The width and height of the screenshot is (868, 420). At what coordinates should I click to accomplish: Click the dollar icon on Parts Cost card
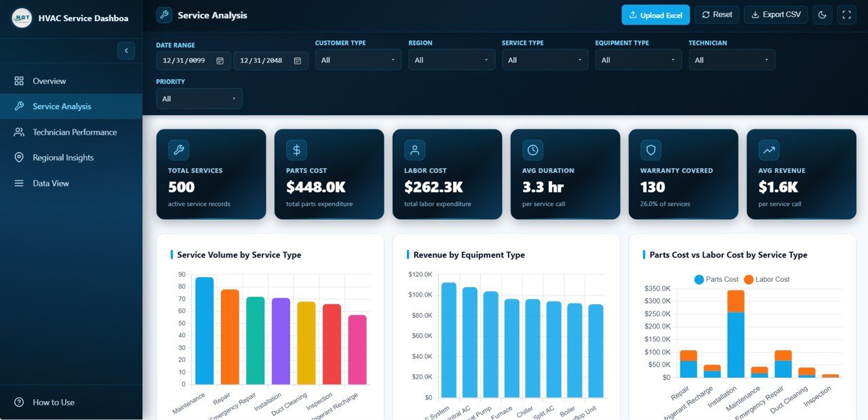(x=296, y=150)
